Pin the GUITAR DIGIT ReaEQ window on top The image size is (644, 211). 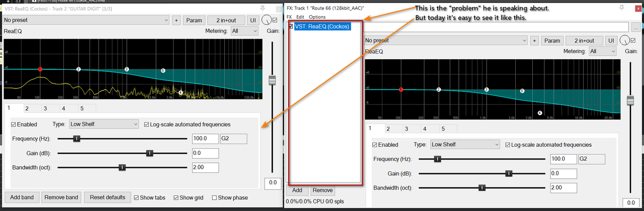tap(262, 8)
